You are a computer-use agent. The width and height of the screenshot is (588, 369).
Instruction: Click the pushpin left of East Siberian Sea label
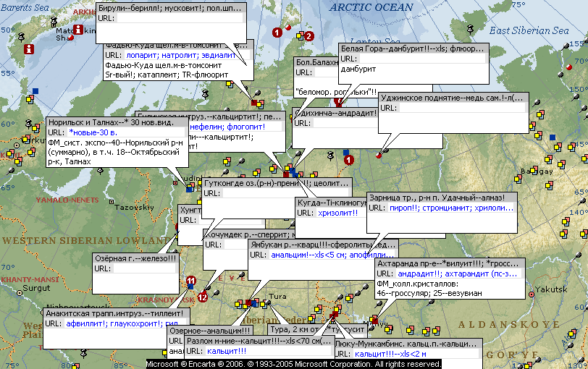[x=471, y=29]
